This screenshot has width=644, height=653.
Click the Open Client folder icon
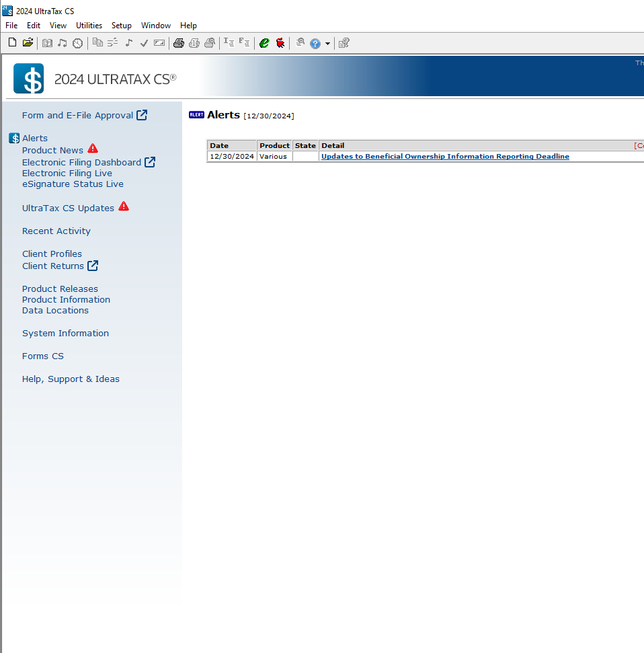click(x=28, y=43)
